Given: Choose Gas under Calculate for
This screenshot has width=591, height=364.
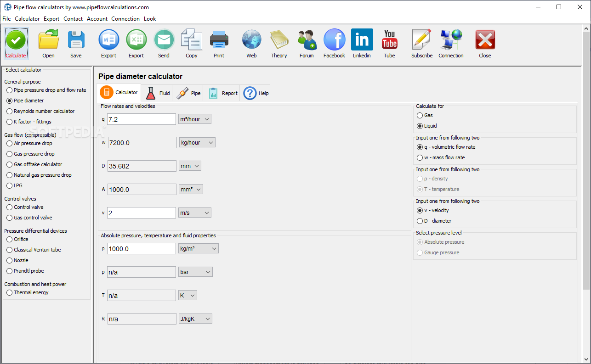Looking at the screenshot, I should coord(425,115).
